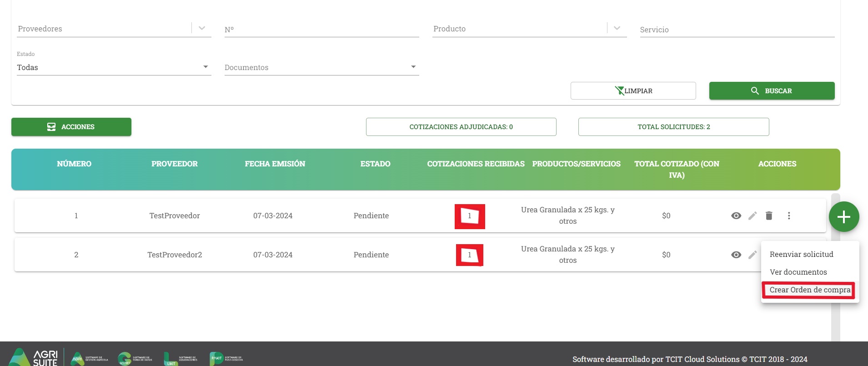The width and height of the screenshot is (868, 366).
Task: View details of TestProveedor2 request (eye icon)
Action: click(x=736, y=255)
